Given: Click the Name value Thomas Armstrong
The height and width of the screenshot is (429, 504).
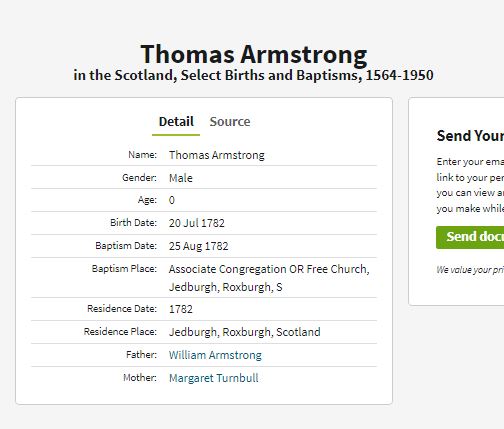Looking at the screenshot, I should [x=217, y=155].
